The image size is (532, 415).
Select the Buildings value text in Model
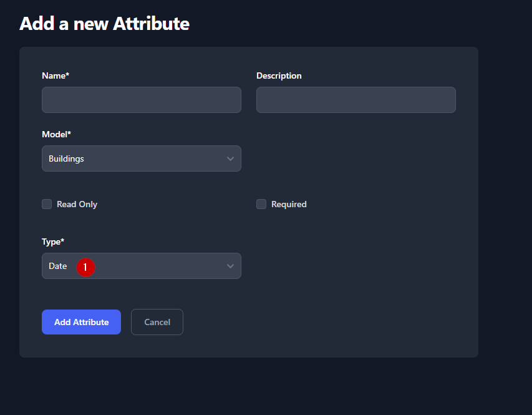click(x=66, y=159)
